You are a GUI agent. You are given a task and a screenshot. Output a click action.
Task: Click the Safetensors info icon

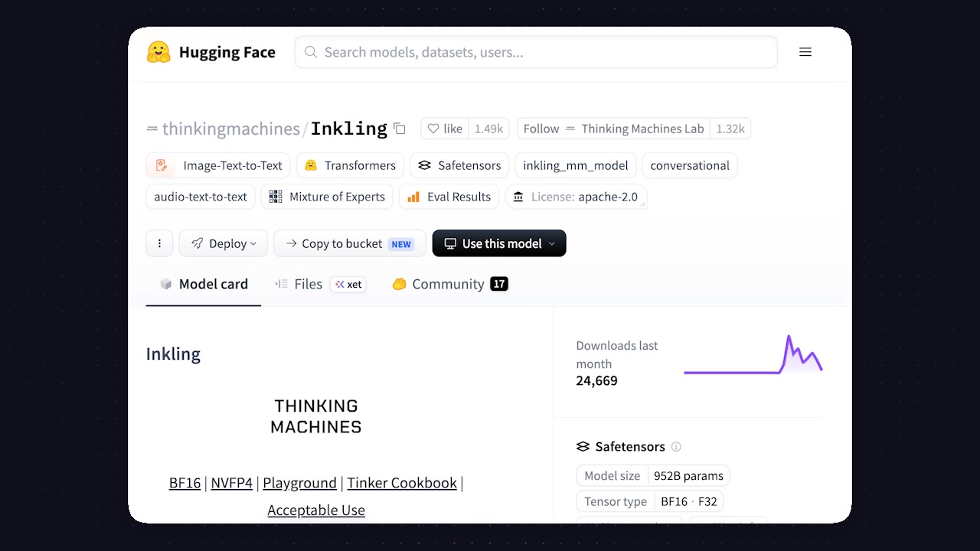(676, 447)
